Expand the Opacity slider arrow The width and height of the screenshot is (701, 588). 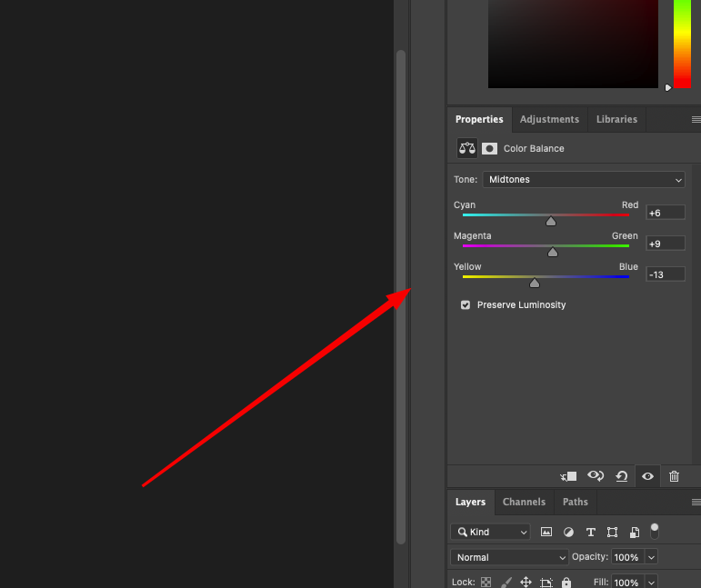tap(651, 558)
